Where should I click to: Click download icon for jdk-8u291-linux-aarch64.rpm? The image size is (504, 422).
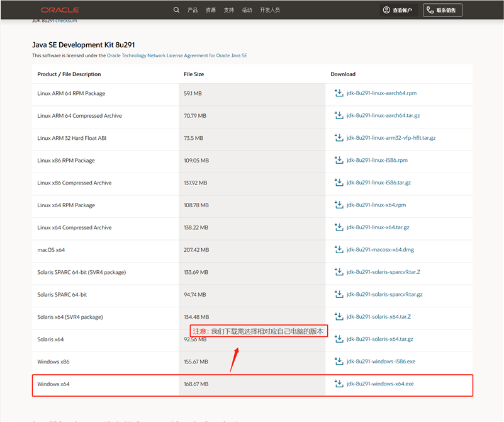pos(339,93)
